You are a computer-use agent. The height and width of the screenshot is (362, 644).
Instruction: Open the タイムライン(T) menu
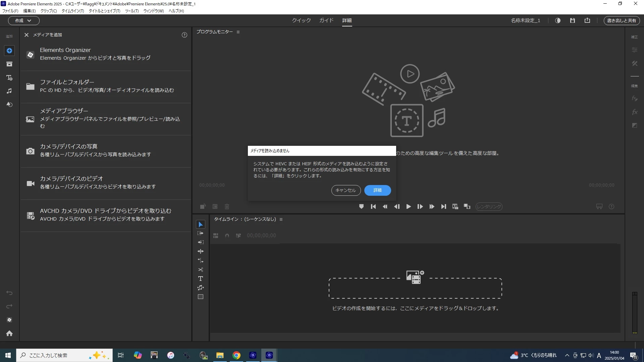coord(72,11)
